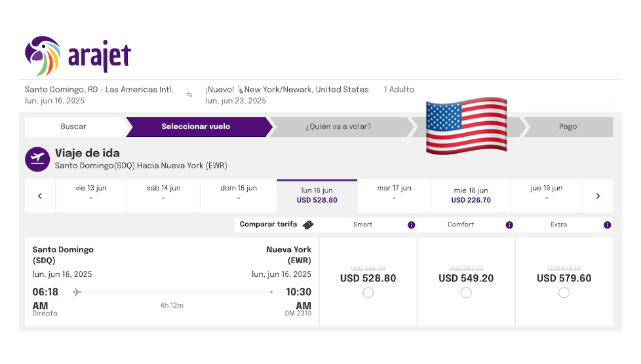Click the departure time 06:18
This screenshot has width=641, height=364.
click(45, 292)
